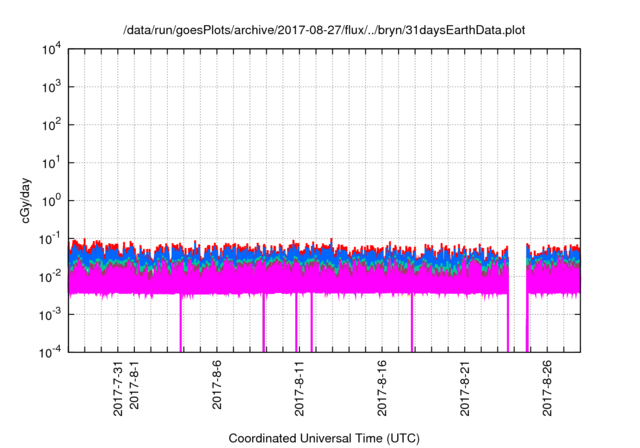Click the 10^-2 y-axis tick label
The image size is (640, 448).
click(x=50, y=276)
